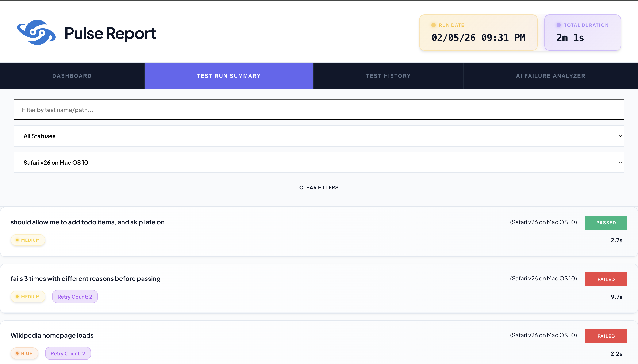The image size is (638, 364).
Task: Focus the Filter by test name/path field
Action: (319, 110)
